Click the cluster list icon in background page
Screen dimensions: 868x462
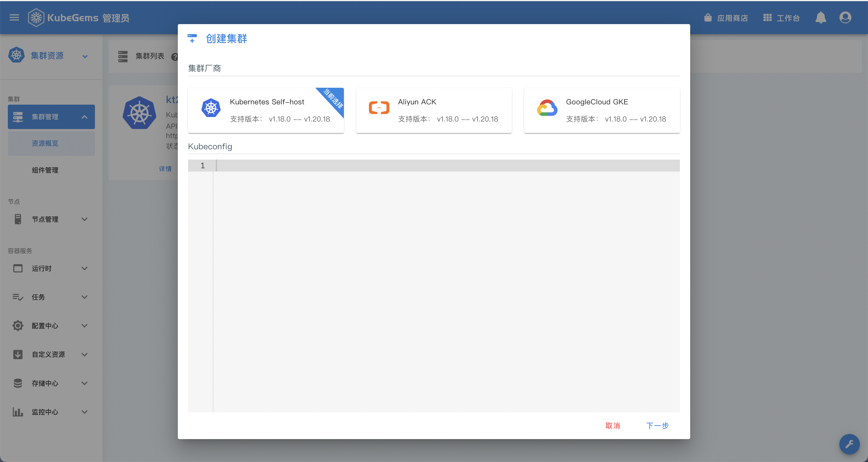123,56
